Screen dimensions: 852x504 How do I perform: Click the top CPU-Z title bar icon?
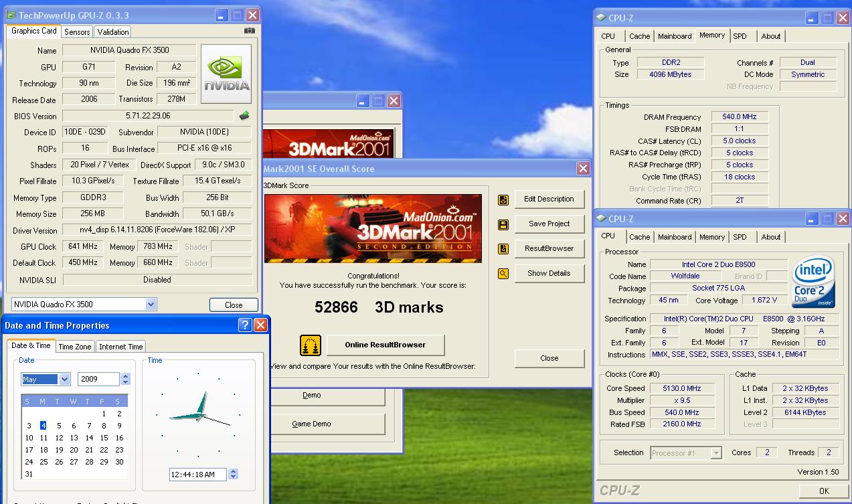(x=600, y=18)
